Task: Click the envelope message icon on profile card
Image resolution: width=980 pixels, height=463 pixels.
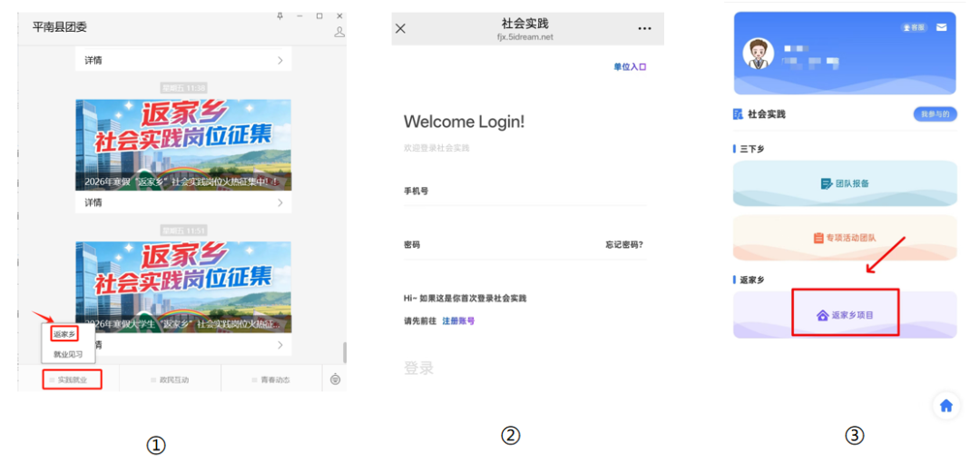Action: (x=941, y=27)
